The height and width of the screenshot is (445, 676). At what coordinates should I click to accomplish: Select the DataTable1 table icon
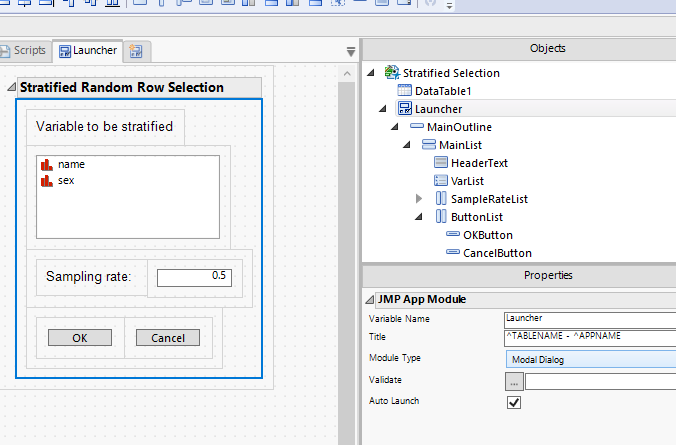coord(405,91)
